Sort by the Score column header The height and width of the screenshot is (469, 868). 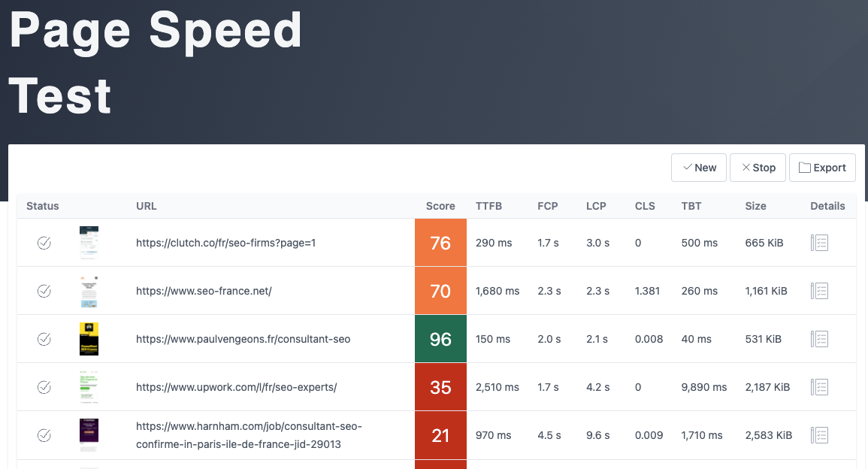coord(440,206)
